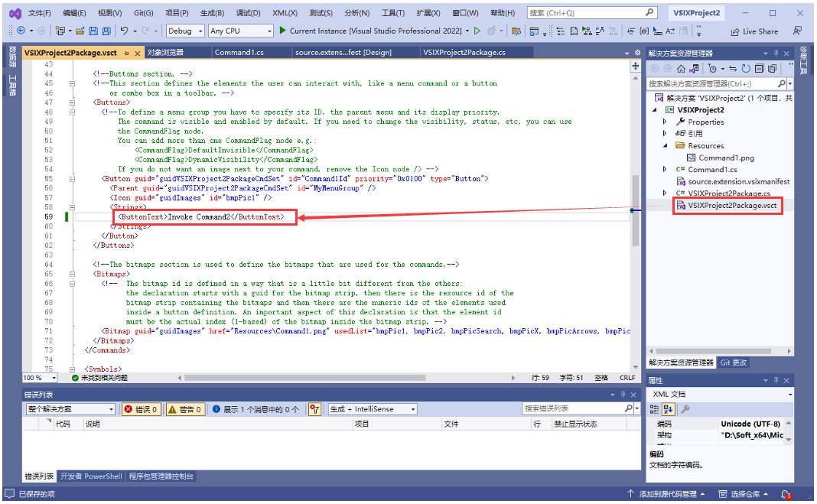Click the Undo arrow icon
The width and height of the screenshot is (817, 504).
[124, 31]
